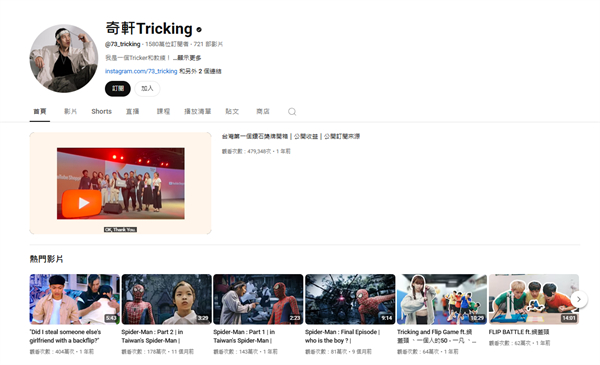
Task: Click the 14:01 duration badge on FLIP BATTLE
Action: [x=569, y=318]
